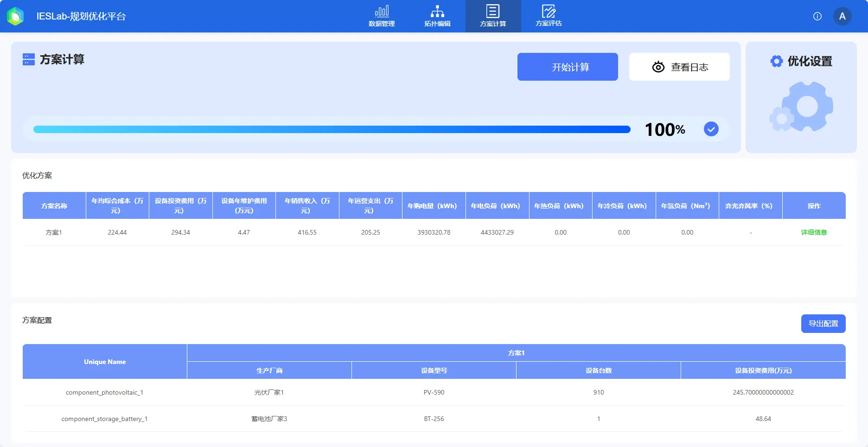Screen dimensions: 868x447
Task: Click the 方案名称 column header
Action: [x=54, y=205]
